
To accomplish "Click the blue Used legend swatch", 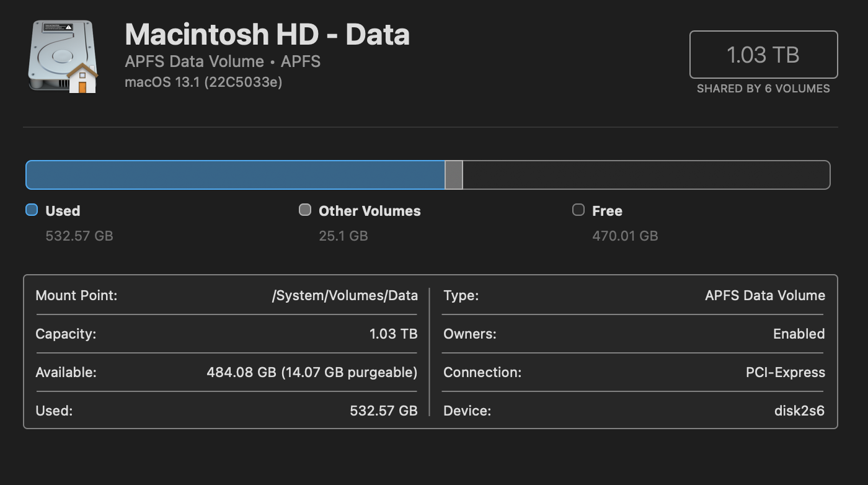I will pos(32,210).
